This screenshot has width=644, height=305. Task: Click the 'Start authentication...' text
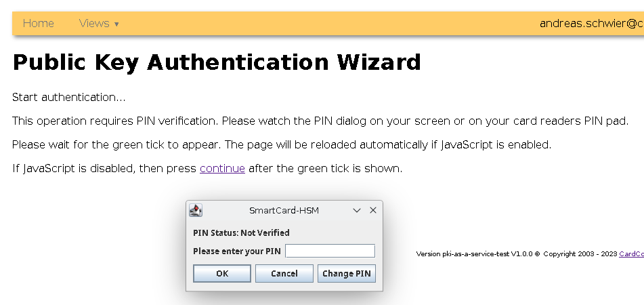(69, 98)
